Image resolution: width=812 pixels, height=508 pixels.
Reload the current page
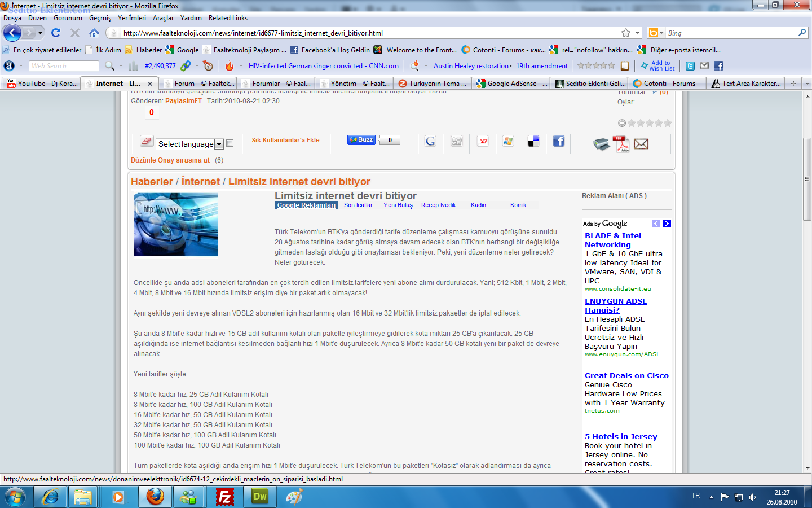tap(56, 33)
